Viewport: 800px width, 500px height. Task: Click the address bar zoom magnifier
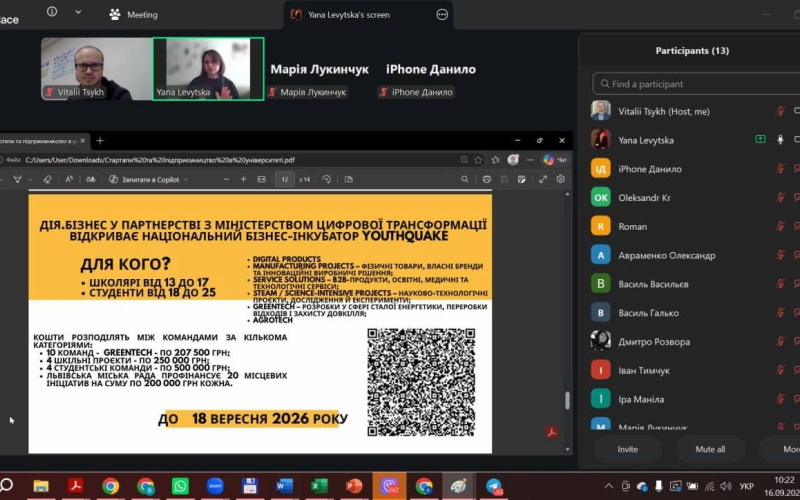[x=464, y=160]
